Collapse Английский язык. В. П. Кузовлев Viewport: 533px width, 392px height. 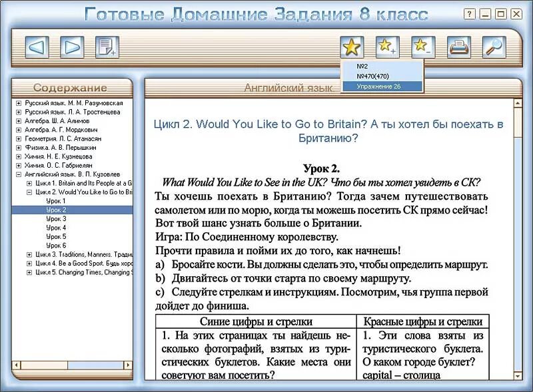(x=19, y=174)
